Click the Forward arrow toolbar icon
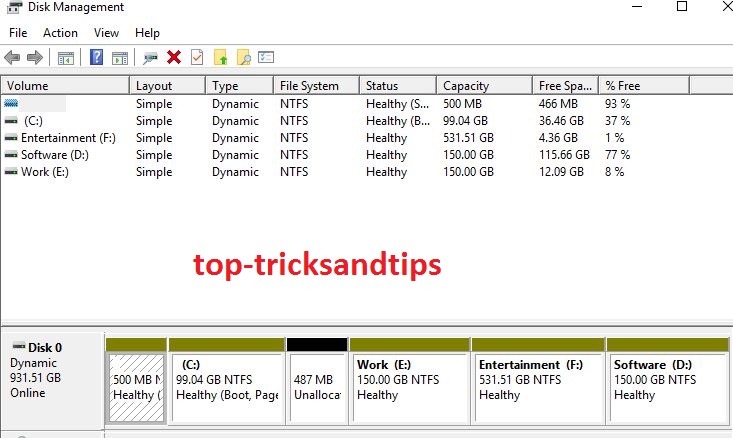Image resolution: width=733 pixels, height=438 pixels. (35, 57)
